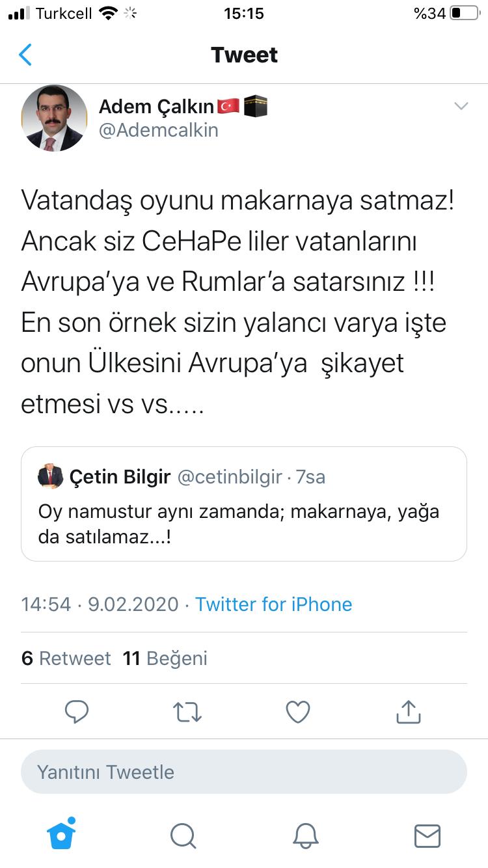Open the Search tab

[183, 835]
